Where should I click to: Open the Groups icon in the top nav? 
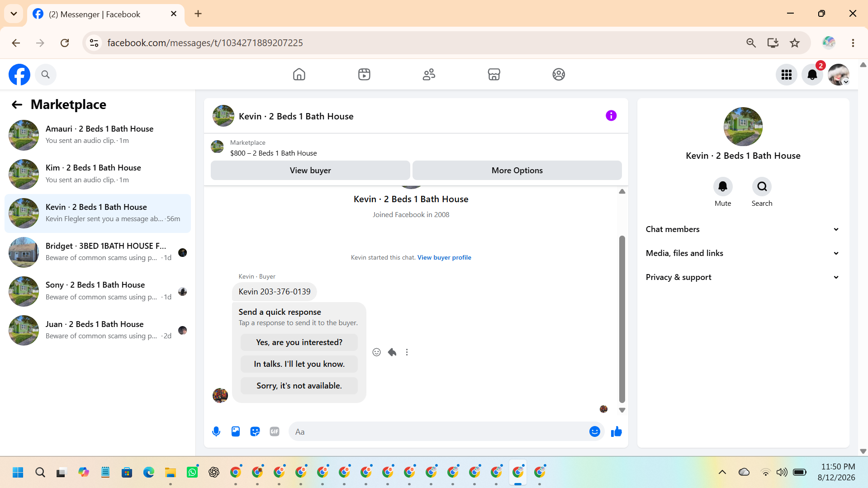(559, 74)
